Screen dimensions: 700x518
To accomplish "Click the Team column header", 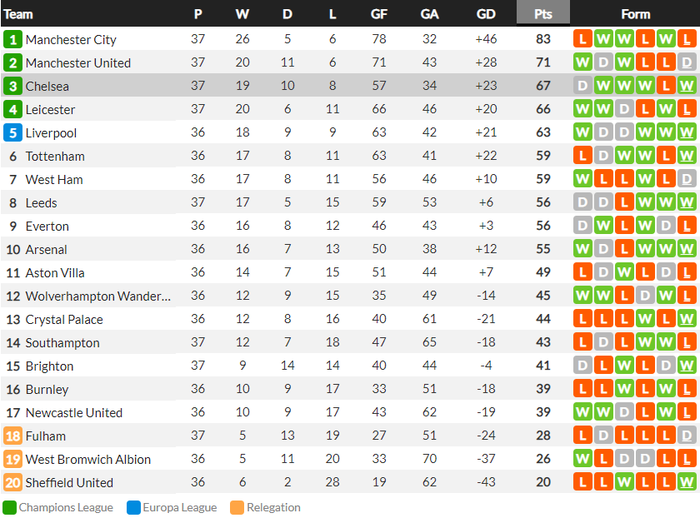I will tap(18, 14).
